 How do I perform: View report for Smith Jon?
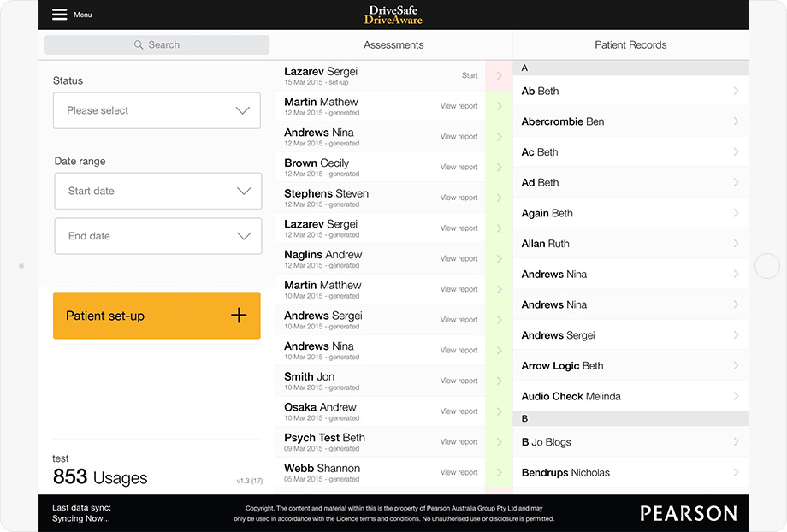click(459, 381)
